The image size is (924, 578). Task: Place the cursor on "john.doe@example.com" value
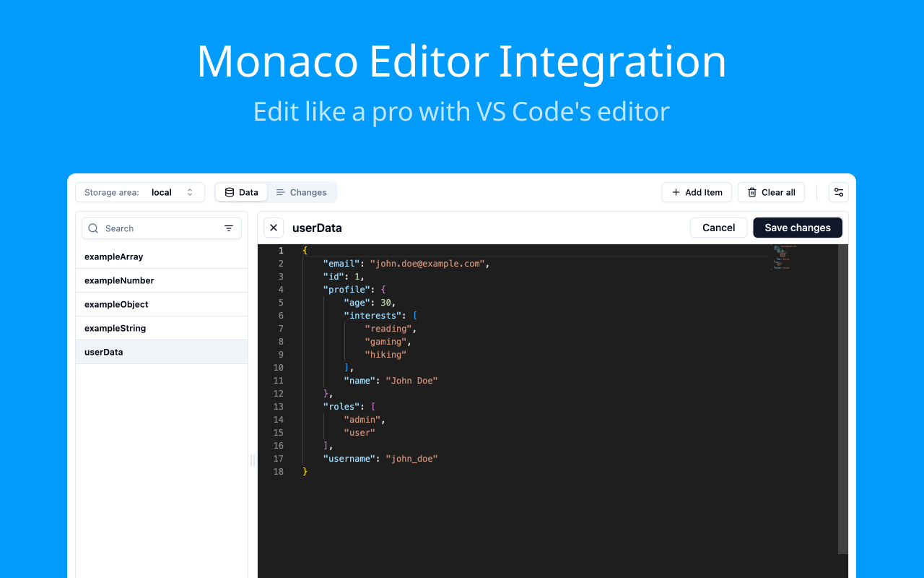coord(427,264)
